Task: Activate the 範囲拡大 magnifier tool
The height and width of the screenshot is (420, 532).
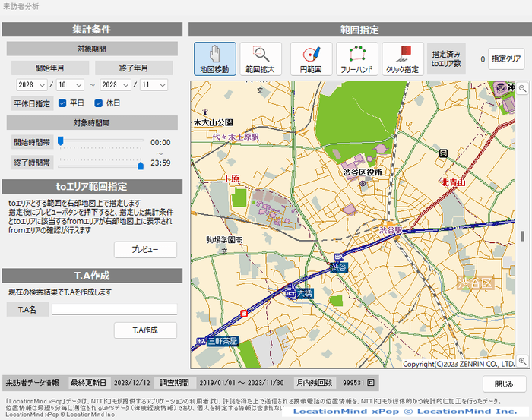Action: [261, 58]
